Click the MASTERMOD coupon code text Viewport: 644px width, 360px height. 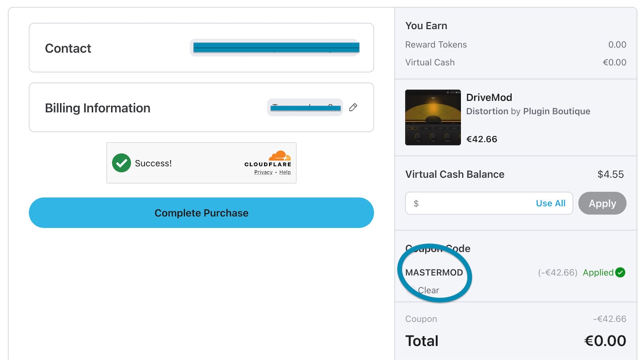click(434, 273)
